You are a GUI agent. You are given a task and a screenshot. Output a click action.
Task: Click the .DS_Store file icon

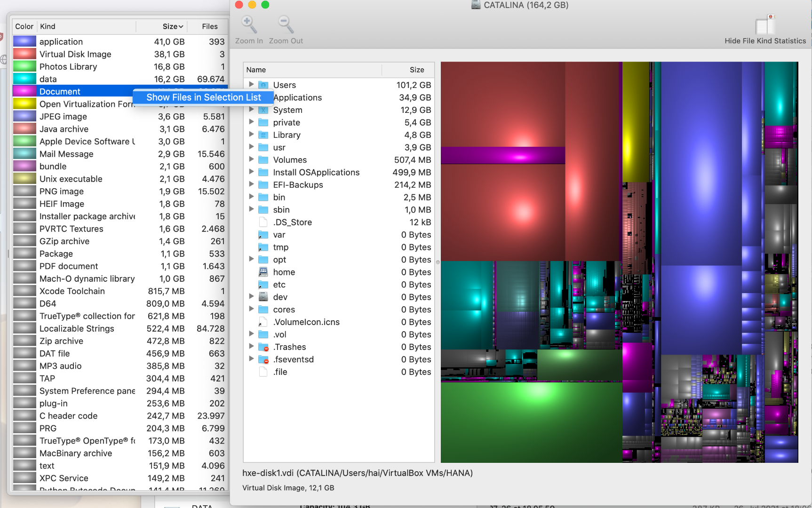[x=263, y=222]
